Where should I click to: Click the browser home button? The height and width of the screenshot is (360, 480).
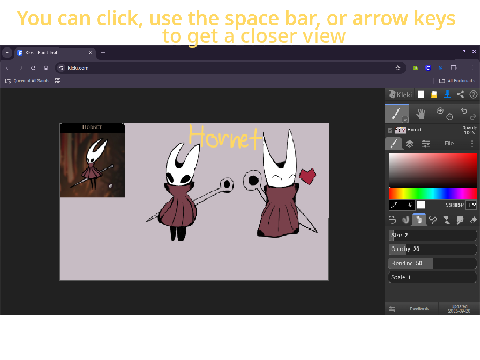[x=46, y=68]
